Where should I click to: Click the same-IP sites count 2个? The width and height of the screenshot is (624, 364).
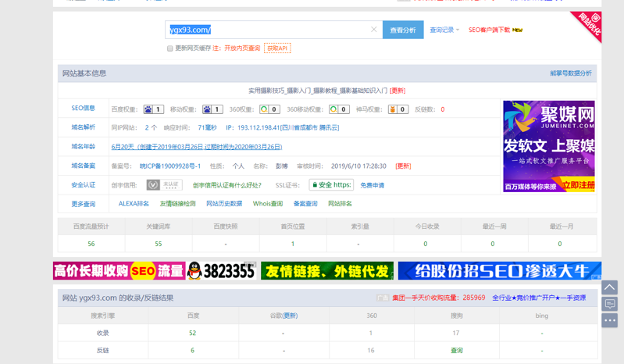[151, 127]
